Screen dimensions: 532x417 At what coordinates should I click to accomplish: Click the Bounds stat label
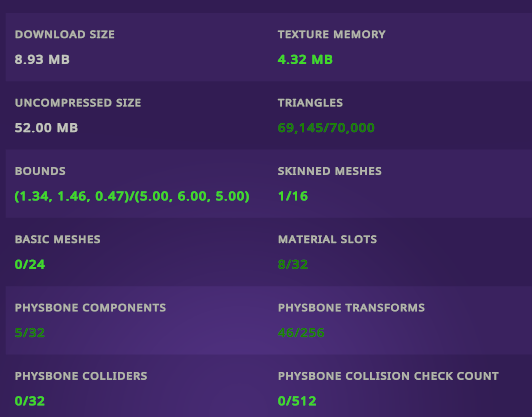coord(40,171)
